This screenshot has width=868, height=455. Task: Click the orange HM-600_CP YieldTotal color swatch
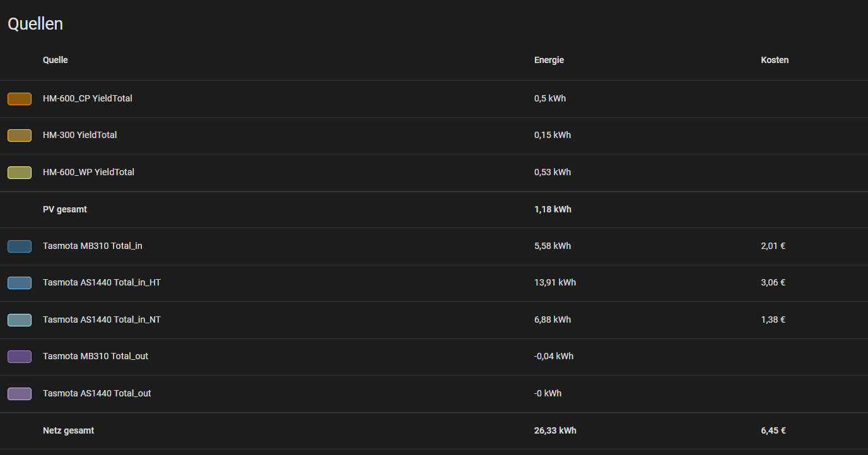[20, 98]
